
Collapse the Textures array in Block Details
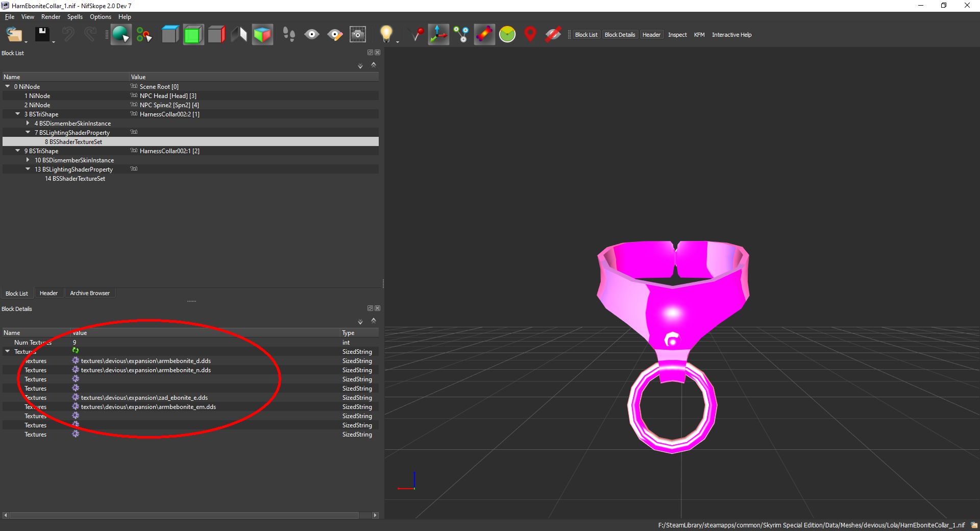(x=8, y=351)
